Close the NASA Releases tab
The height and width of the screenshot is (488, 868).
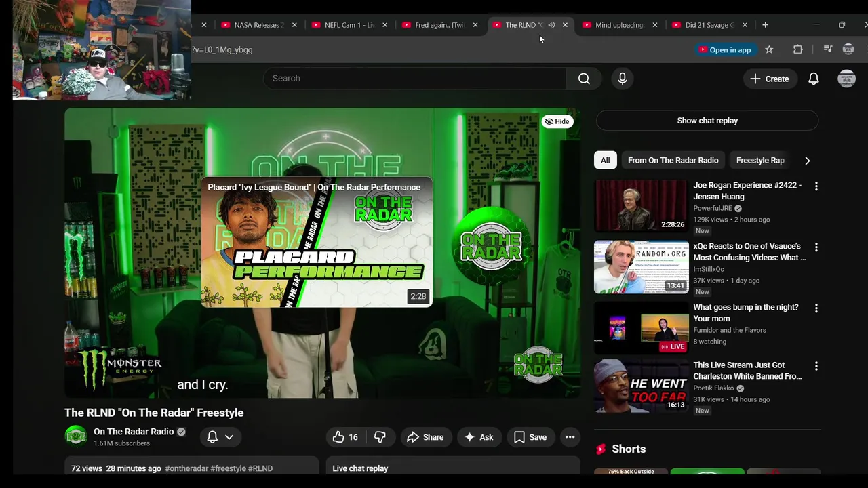(294, 25)
